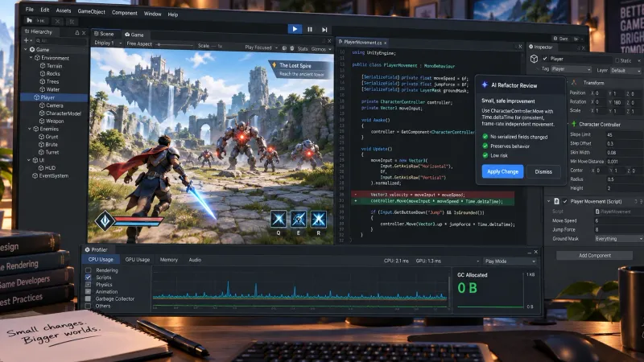The height and width of the screenshot is (362, 644).
Task: Switch to the Scene tab
Action: pyautogui.click(x=104, y=34)
